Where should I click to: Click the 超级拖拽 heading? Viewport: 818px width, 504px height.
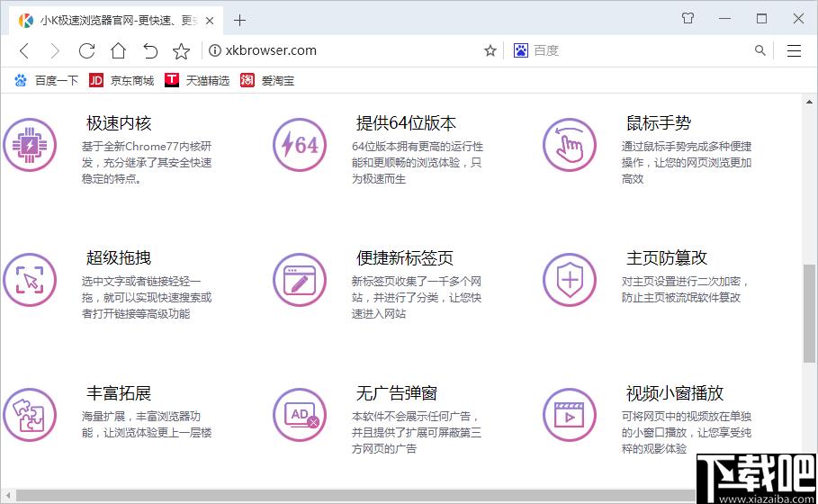119,257
